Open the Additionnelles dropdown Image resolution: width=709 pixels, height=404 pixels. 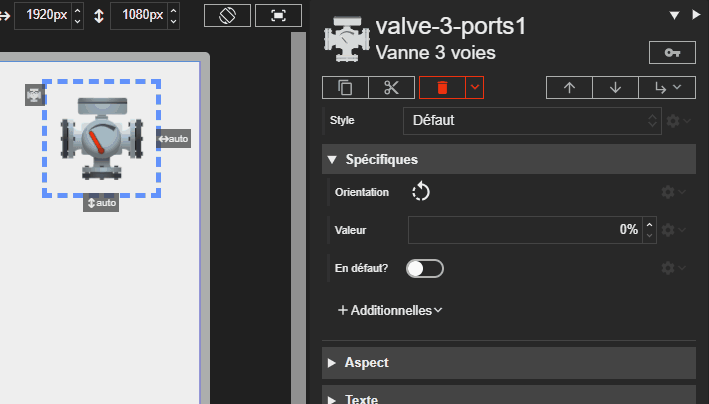390,310
